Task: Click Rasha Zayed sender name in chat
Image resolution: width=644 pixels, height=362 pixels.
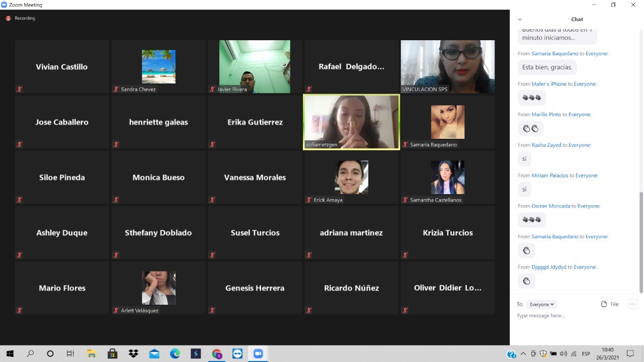Action: point(546,145)
